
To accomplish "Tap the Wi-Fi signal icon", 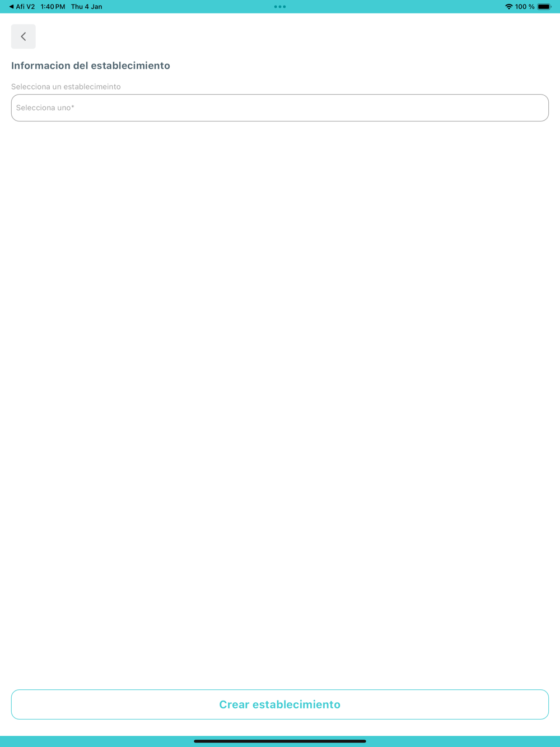I will point(508,7).
